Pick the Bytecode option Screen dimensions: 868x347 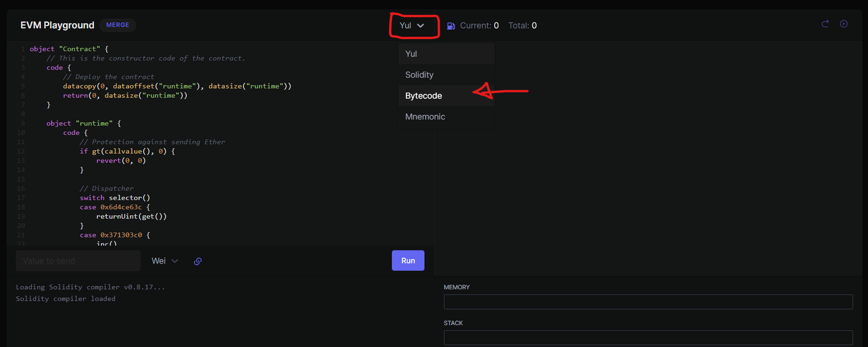point(446,95)
